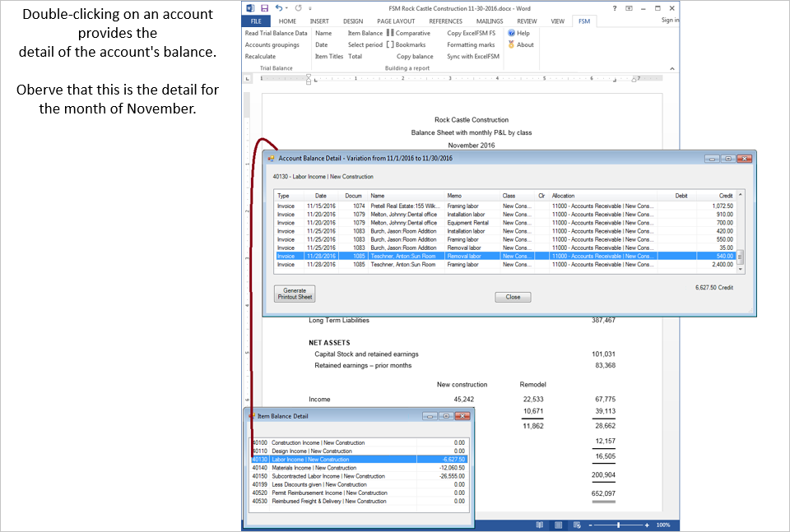Open Accounts groupings
Image resolution: width=790 pixels, height=532 pixels.
tap(272, 44)
